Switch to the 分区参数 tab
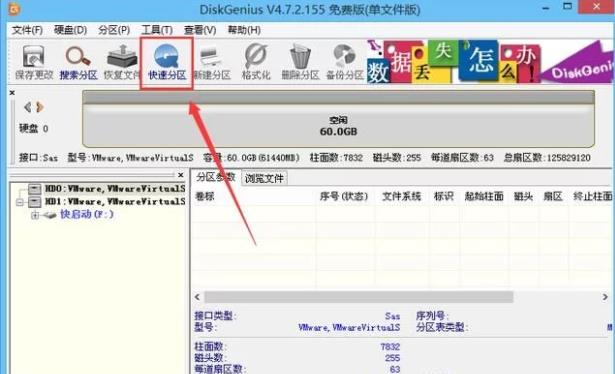 [216, 177]
